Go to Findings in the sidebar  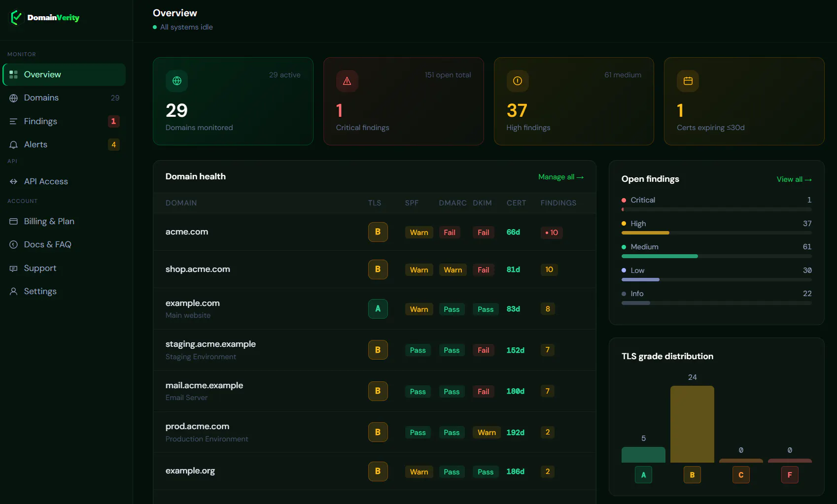click(64, 121)
